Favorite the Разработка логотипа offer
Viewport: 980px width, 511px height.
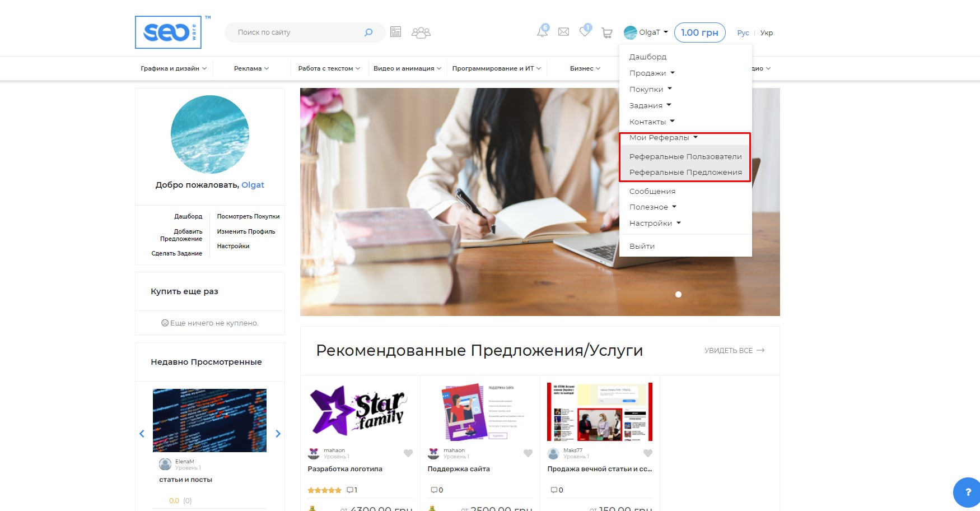point(408,453)
